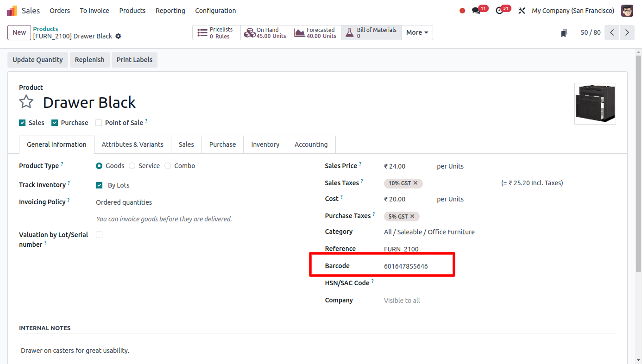Navigate to next record with right chevron

(627, 32)
